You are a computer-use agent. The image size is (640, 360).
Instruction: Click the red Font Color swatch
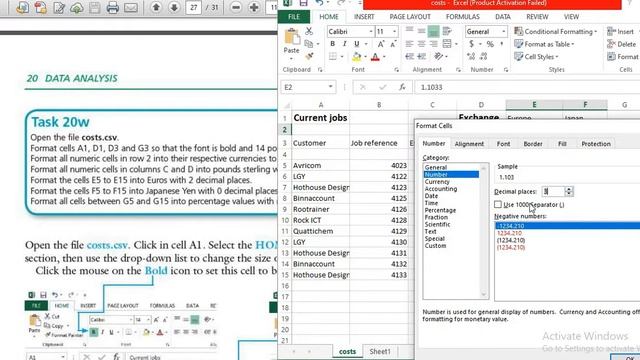[375, 57]
